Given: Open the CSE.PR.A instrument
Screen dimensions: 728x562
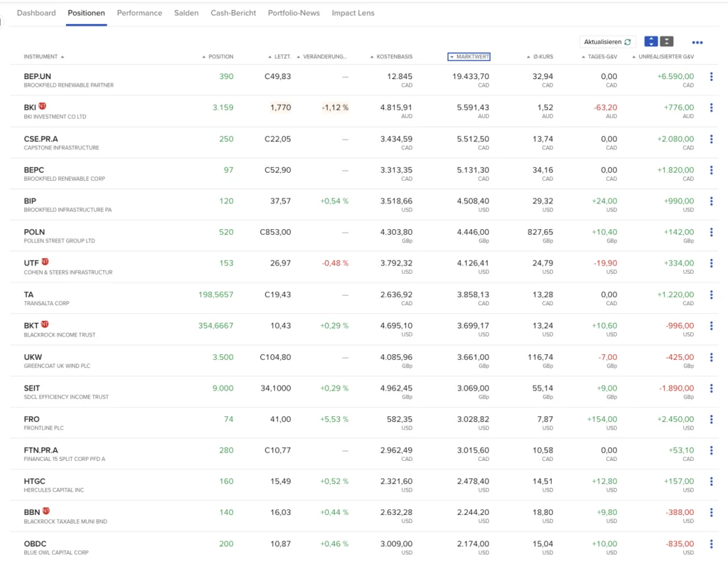Looking at the screenshot, I should [41, 139].
